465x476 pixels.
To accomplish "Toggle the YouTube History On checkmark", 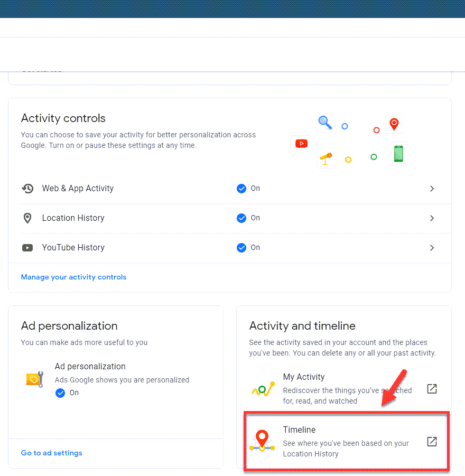I will pos(241,248).
